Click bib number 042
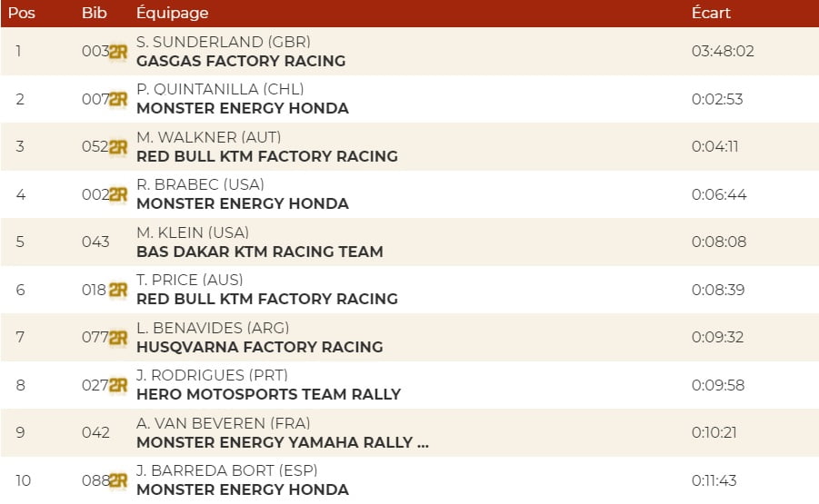 (x=95, y=432)
